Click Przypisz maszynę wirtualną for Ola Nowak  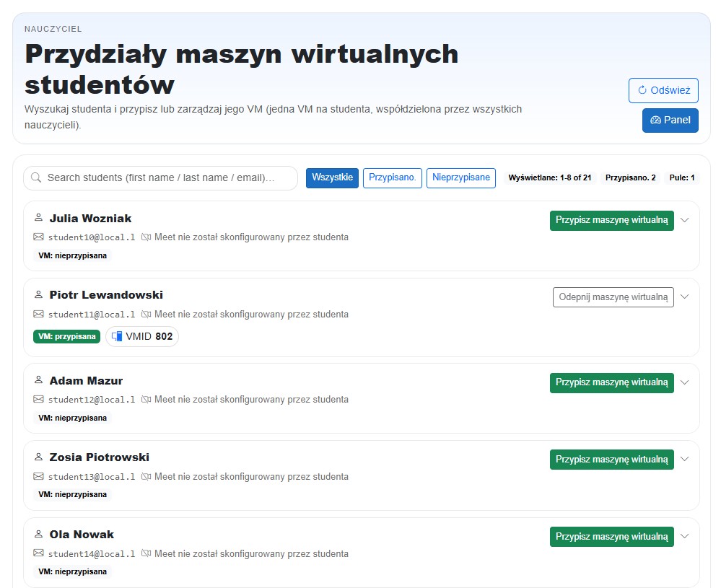611,536
